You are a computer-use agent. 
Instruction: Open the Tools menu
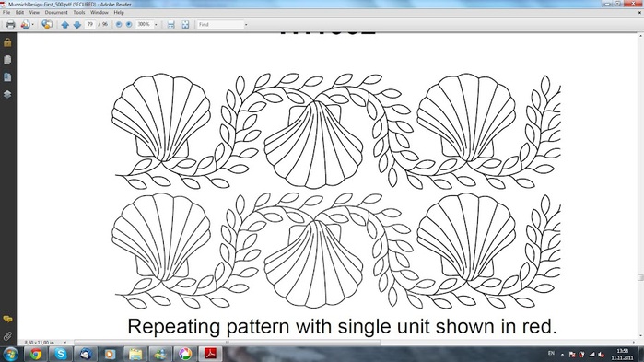[x=79, y=13]
